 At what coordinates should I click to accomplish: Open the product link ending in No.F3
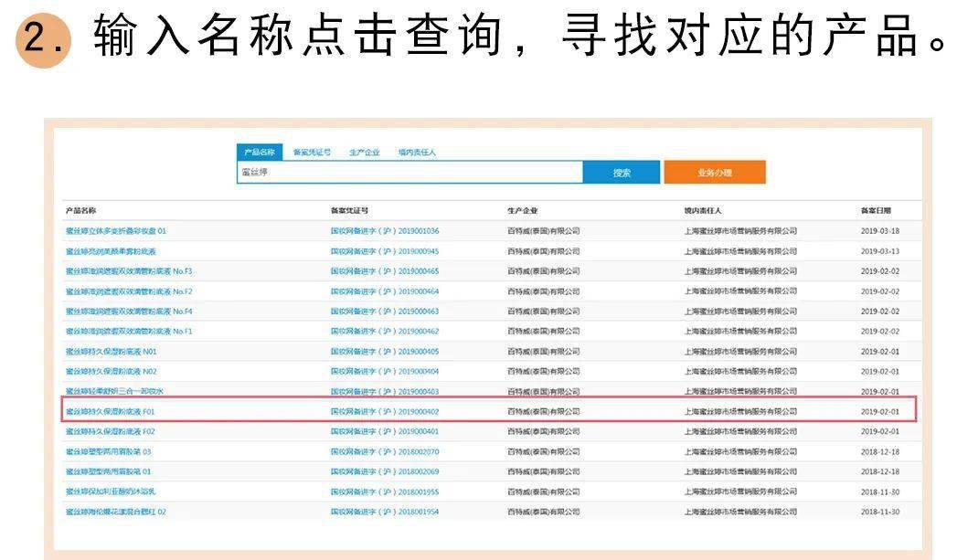[x=129, y=271]
